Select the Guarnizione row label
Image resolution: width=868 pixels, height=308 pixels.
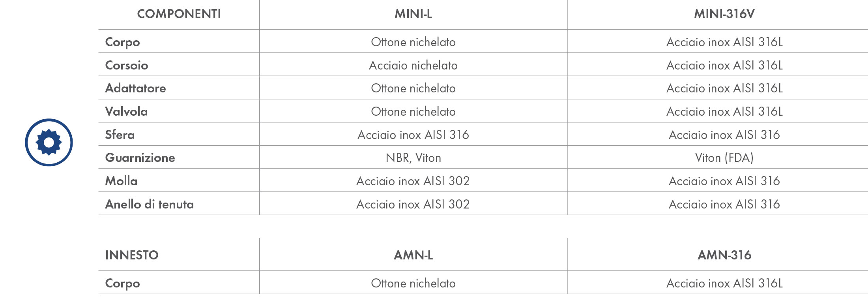(x=140, y=158)
